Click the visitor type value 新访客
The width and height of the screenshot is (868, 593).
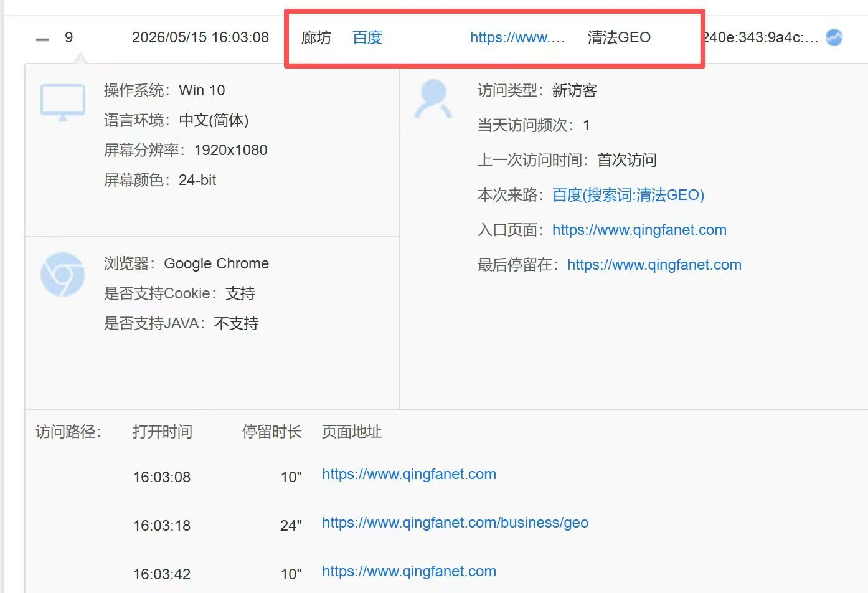coord(574,90)
